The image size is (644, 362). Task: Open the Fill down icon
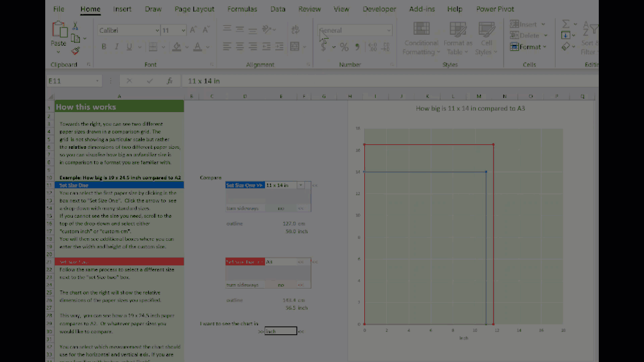click(x=566, y=35)
